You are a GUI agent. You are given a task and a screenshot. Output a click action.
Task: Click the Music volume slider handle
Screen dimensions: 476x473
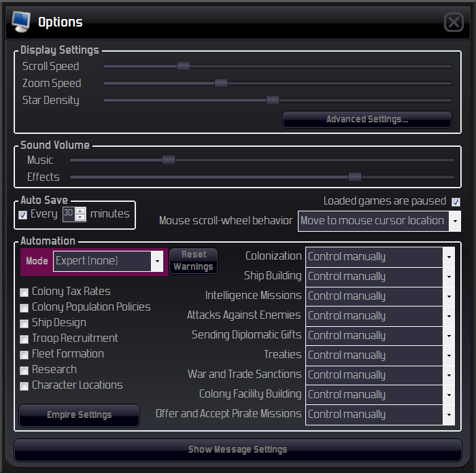[x=168, y=160]
